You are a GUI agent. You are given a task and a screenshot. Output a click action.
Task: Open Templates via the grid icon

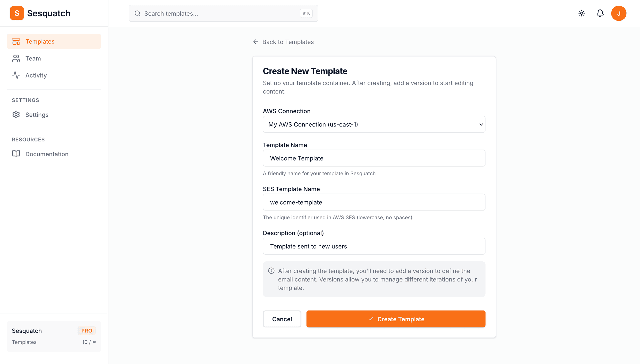pos(16,41)
